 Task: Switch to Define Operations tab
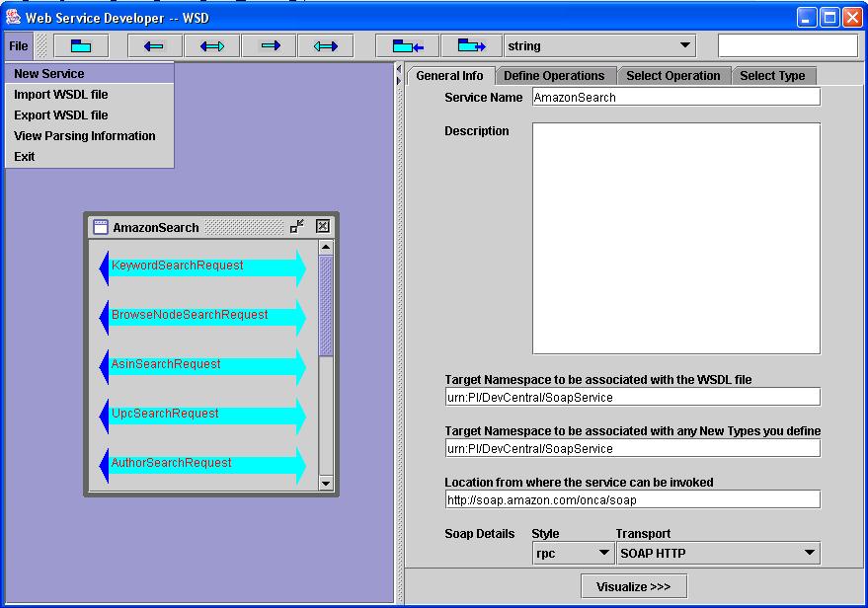tap(554, 76)
